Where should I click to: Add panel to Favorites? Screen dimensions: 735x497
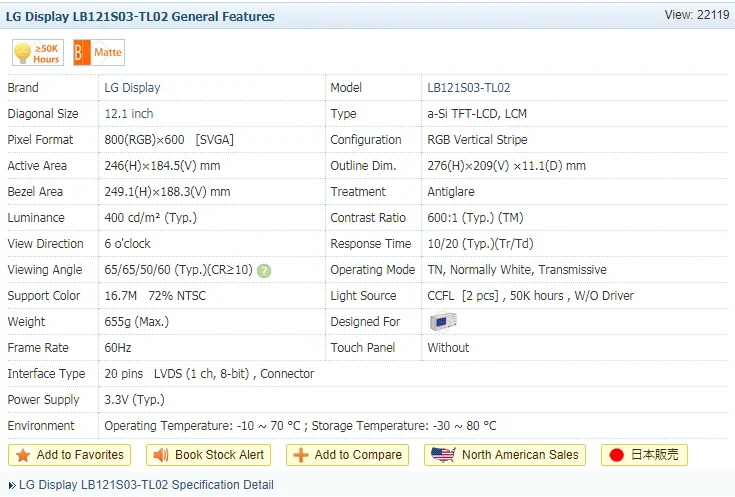point(69,455)
